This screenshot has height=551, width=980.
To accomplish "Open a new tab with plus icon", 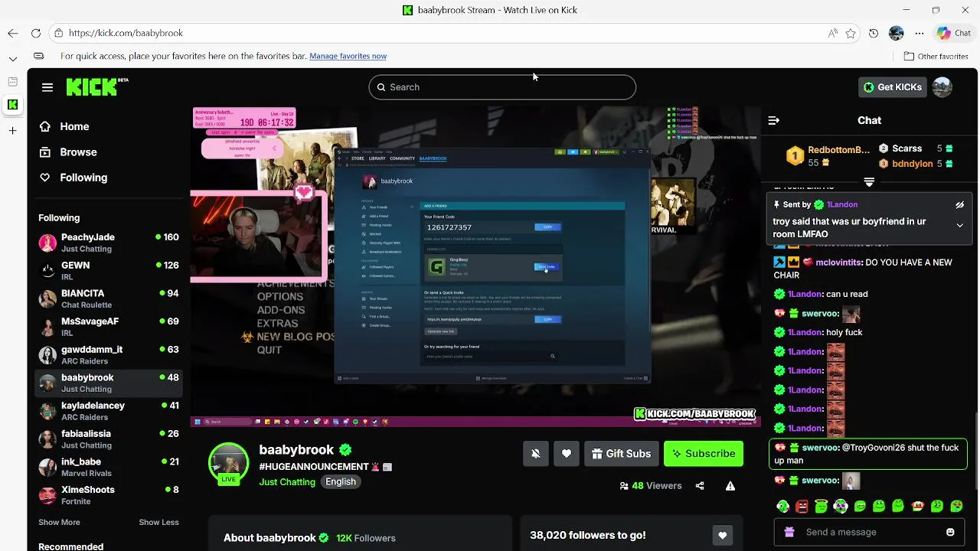I will (13, 131).
